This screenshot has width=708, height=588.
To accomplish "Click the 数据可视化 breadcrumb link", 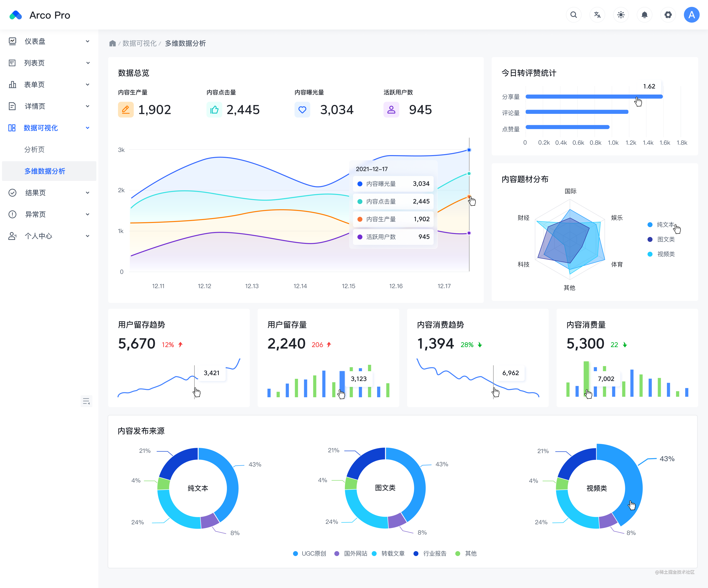I will pos(139,44).
